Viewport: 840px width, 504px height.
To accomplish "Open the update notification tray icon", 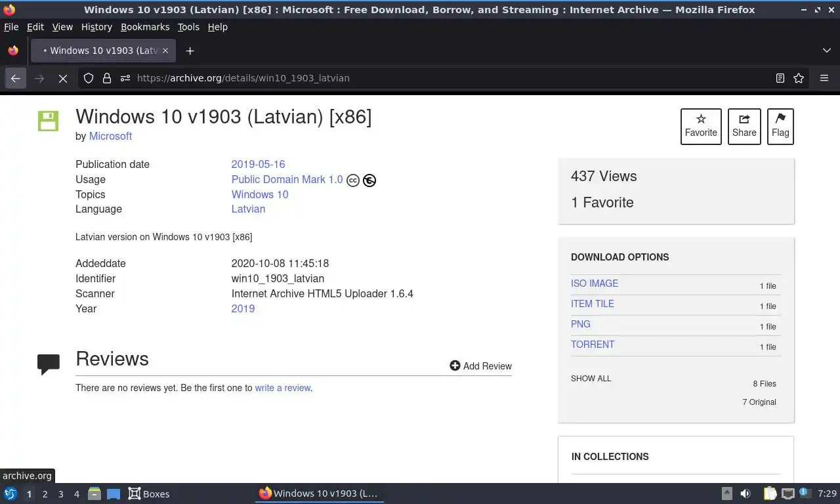I will [x=805, y=493].
